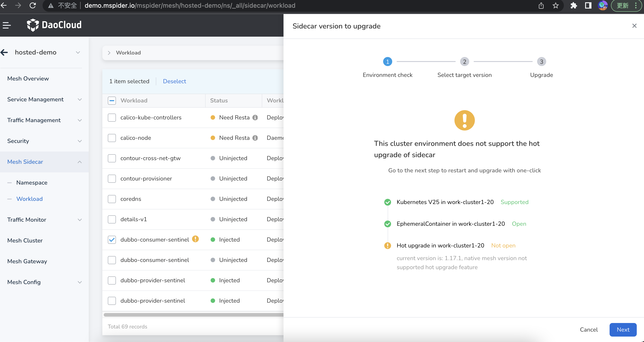Viewport: 644px width, 342px height.
Task: Click yellow warning next to Hot upgrade
Action: (x=387, y=246)
